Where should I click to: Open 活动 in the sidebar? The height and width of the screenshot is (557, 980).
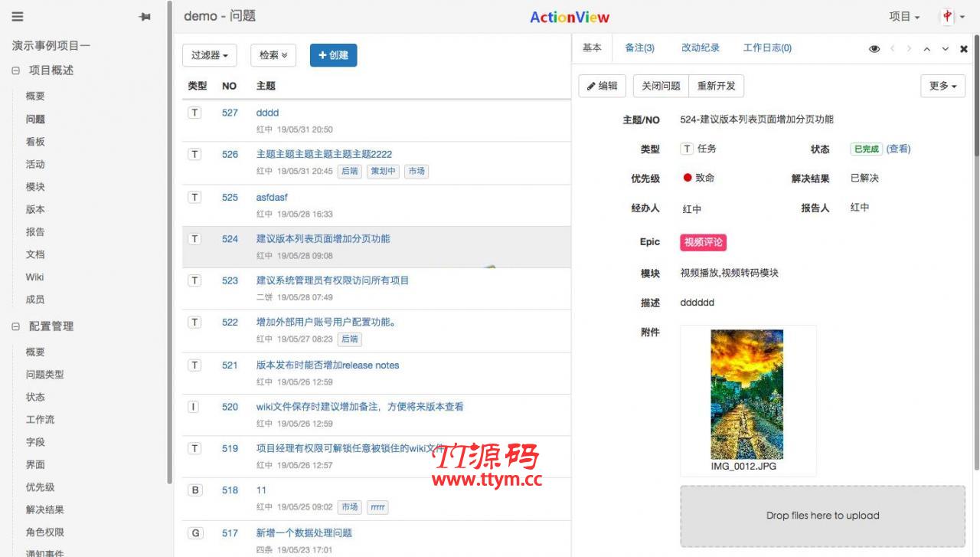(35, 164)
